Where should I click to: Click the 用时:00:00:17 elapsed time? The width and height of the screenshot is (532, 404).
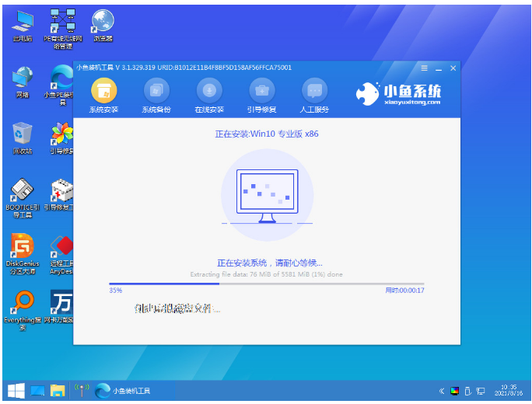[404, 291]
